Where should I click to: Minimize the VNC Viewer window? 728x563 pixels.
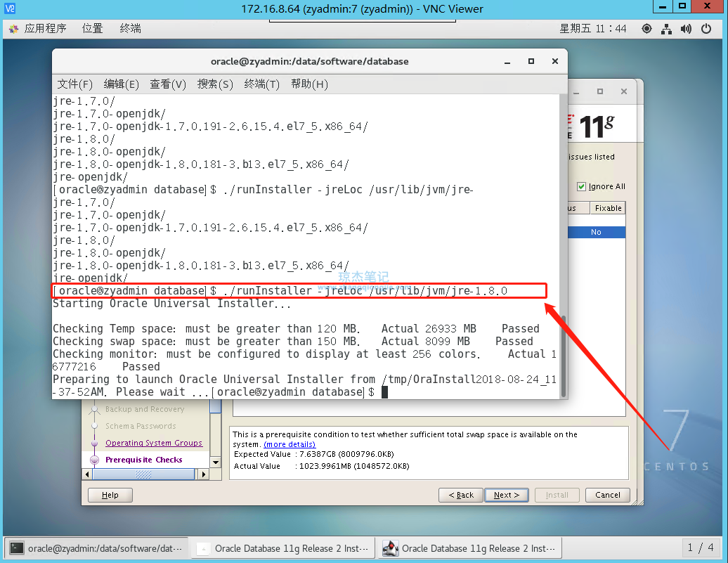tap(663, 6)
